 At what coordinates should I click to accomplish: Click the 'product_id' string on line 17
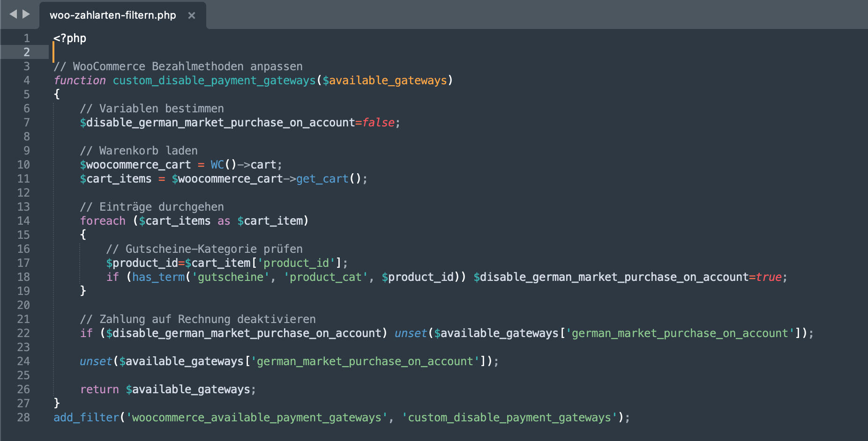296,263
